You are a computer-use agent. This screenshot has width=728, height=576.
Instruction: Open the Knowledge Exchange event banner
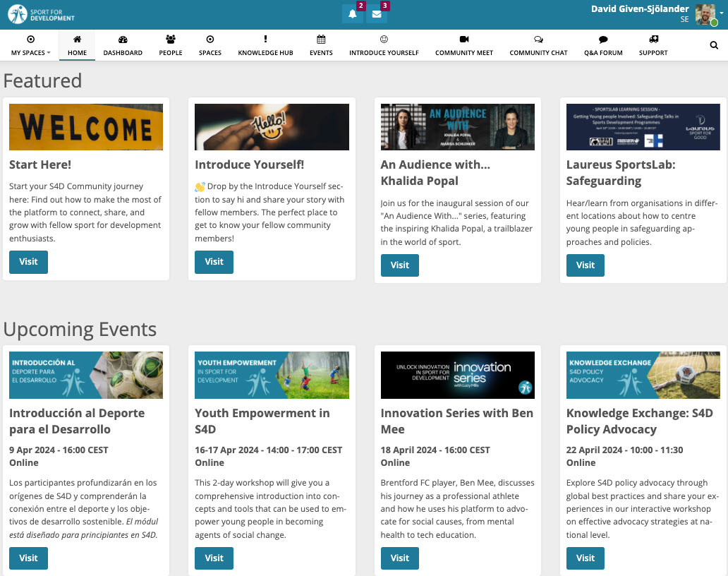pos(643,375)
